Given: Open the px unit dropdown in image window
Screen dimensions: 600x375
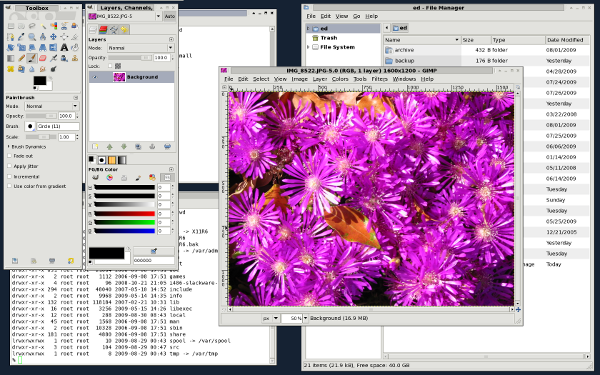Looking at the screenshot, I should (276, 318).
